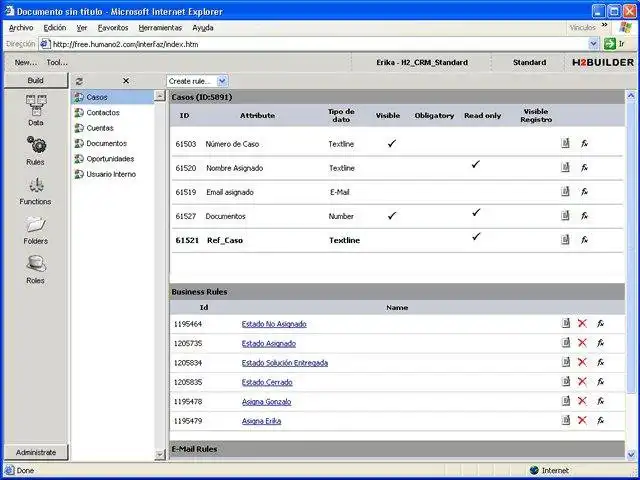Open the Estado Cerrado rule link
The height and width of the screenshot is (480, 640).
coord(266,382)
